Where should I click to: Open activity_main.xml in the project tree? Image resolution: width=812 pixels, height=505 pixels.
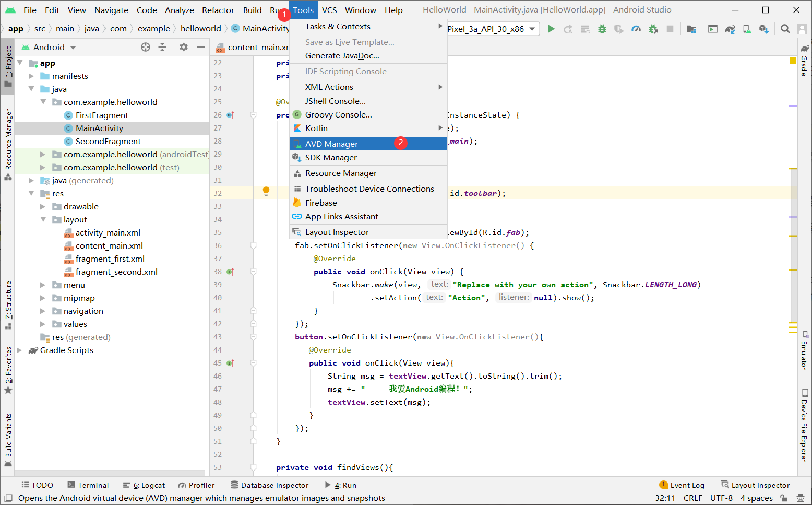108,232
